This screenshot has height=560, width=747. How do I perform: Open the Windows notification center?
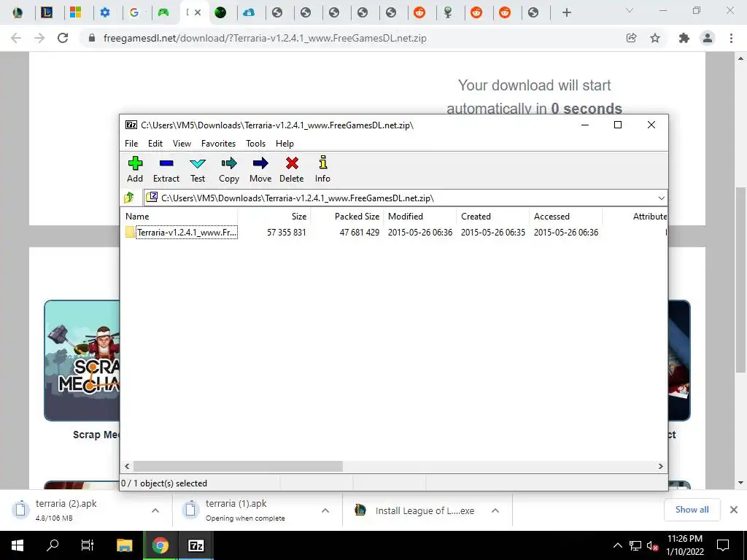point(723,545)
